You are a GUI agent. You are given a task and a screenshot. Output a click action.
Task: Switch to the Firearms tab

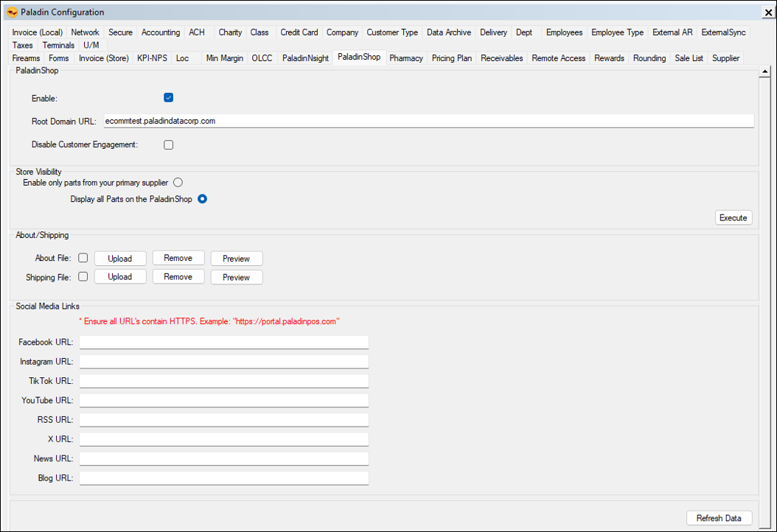(27, 58)
